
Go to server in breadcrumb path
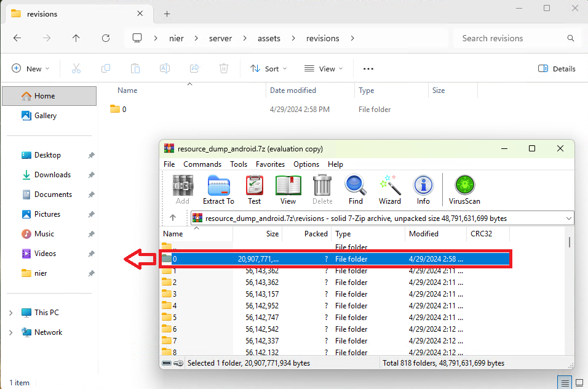pyautogui.click(x=220, y=38)
